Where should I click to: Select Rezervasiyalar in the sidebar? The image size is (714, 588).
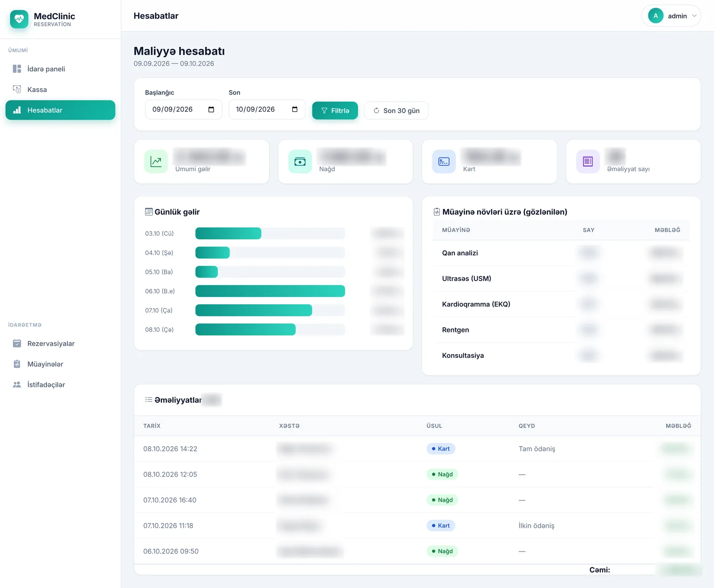[x=60, y=344]
